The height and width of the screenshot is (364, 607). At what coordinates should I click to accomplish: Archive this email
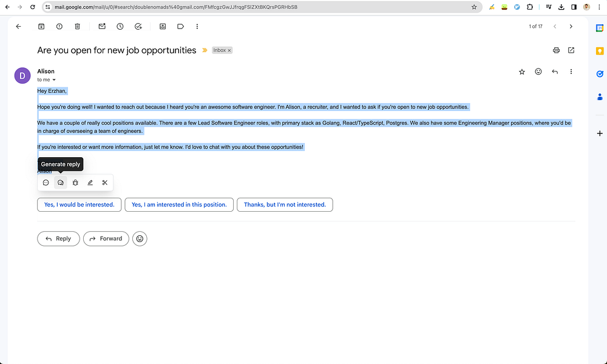coord(41,26)
